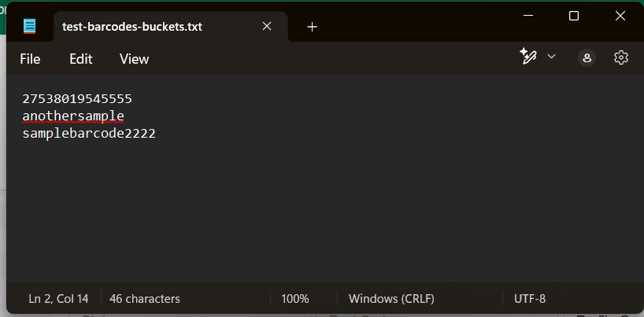Click on the misspelled word anothersample
644x317 pixels.
coord(73,116)
